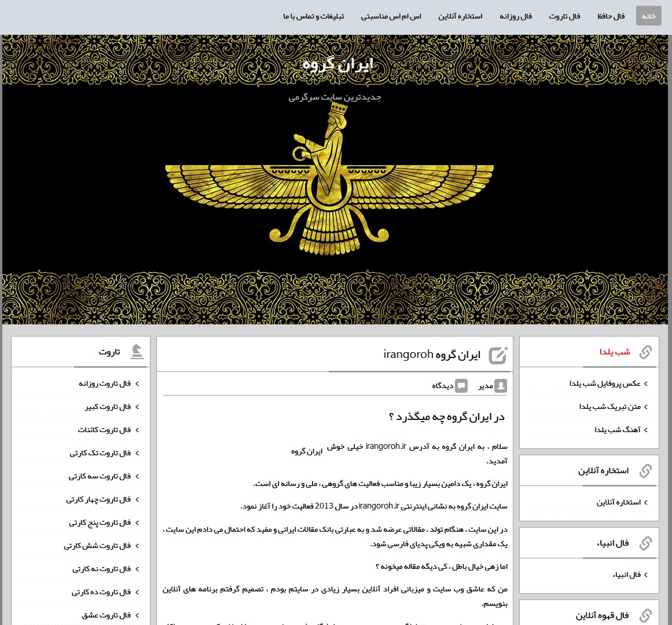Click the chevron before فال تاروت کبیر

tap(137, 407)
